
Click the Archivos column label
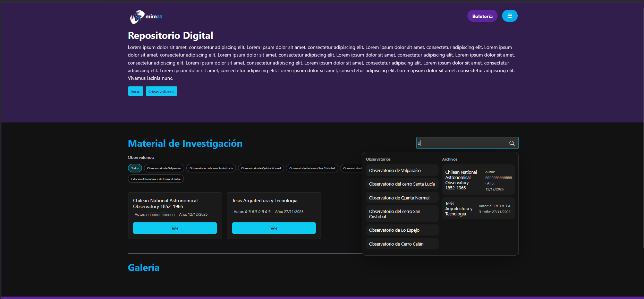point(450,159)
